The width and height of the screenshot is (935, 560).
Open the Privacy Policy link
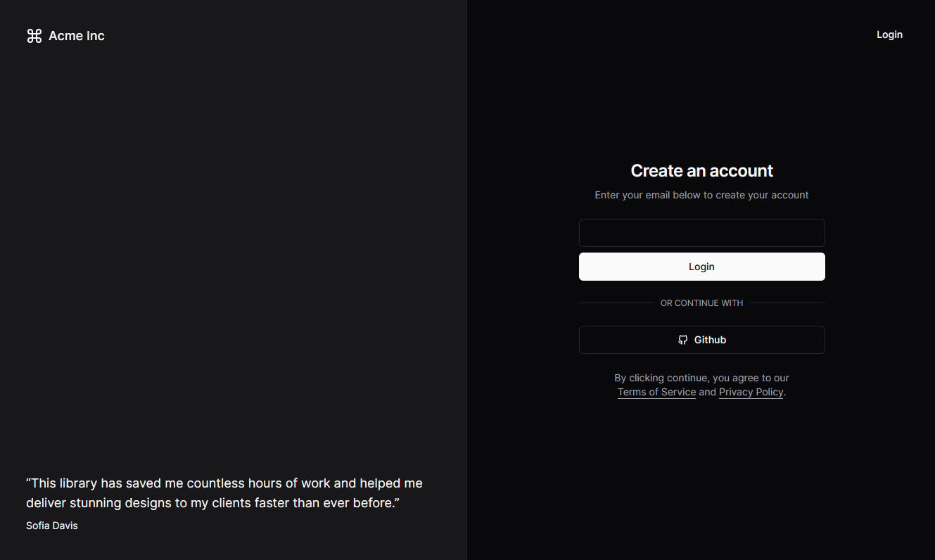[x=751, y=392]
